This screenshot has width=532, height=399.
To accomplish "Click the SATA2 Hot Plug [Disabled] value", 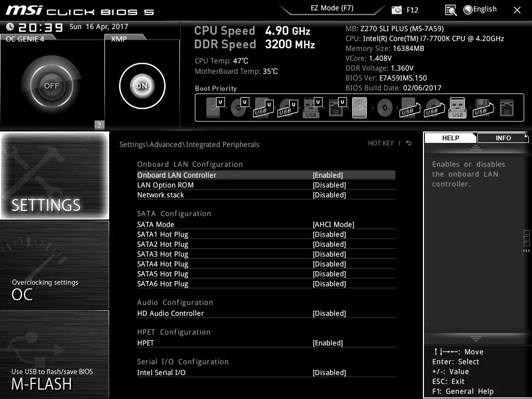I will click(329, 244).
